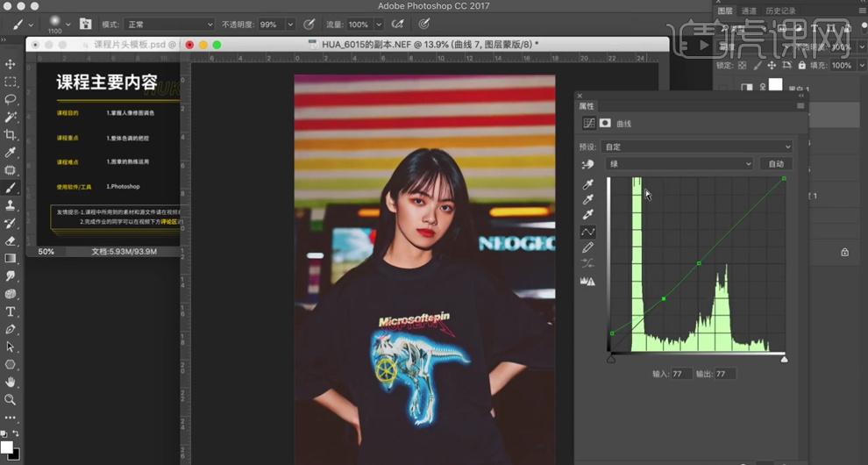The width and height of the screenshot is (868, 465).
Task: Click the Curves adjustment icon in Properties
Action: point(589,123)
